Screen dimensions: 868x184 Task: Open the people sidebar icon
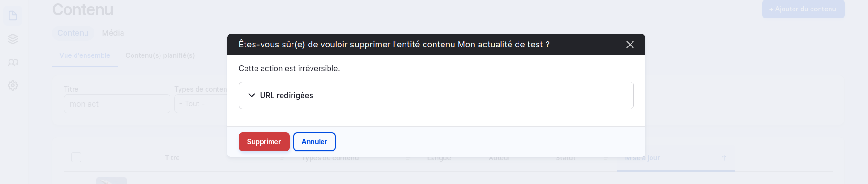click(13, 63)
